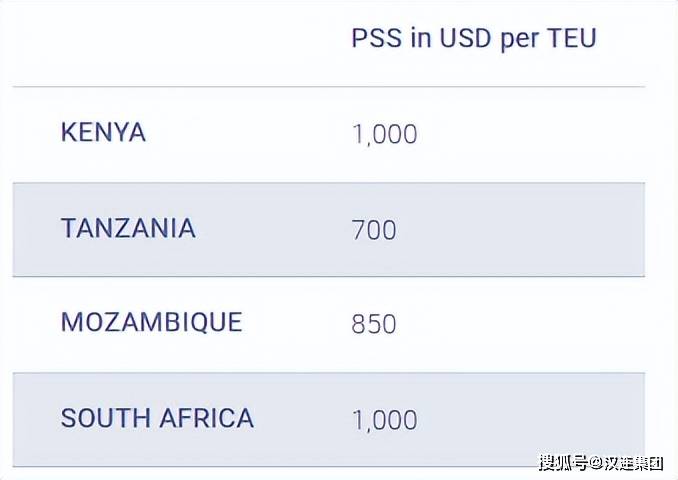
Task: Select the KENYA country label
Action: [103, 132]
